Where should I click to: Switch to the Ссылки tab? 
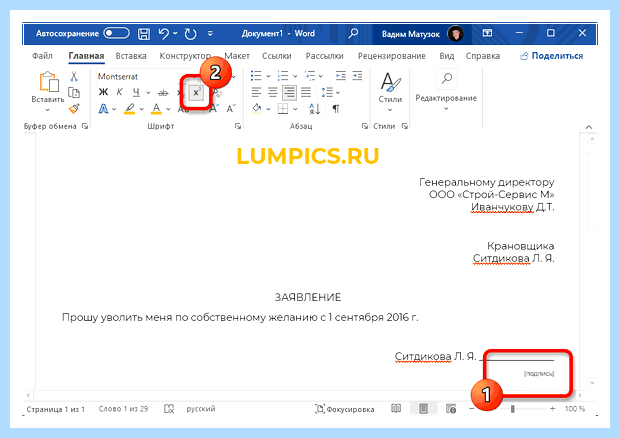coord(277,56)
